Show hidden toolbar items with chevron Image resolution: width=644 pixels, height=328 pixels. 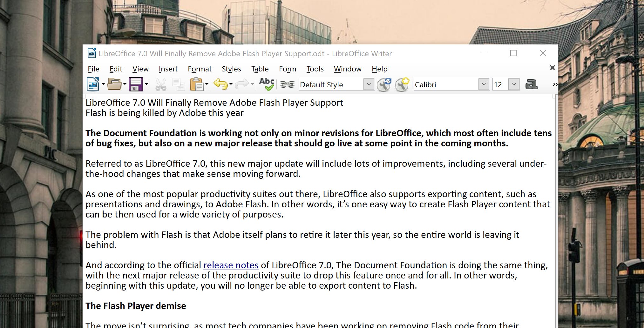[555, 84]
